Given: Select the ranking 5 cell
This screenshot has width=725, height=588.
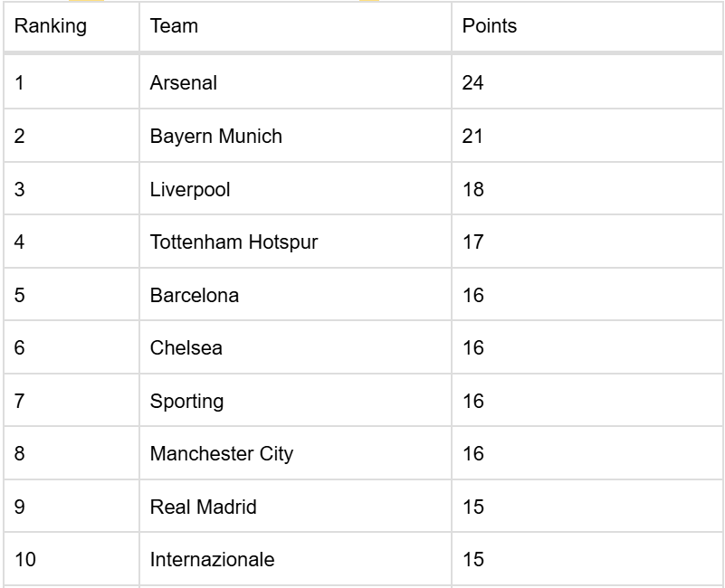Looking at the screenshot, I should point(20,295).
